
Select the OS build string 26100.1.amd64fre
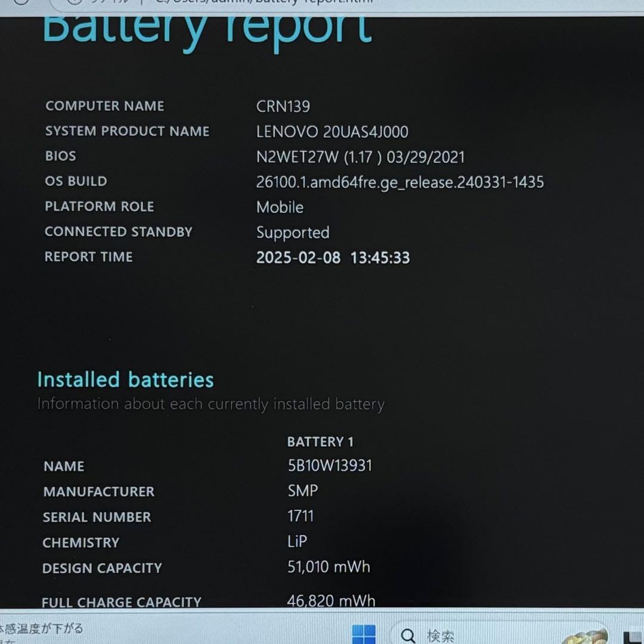coord(400,182)
